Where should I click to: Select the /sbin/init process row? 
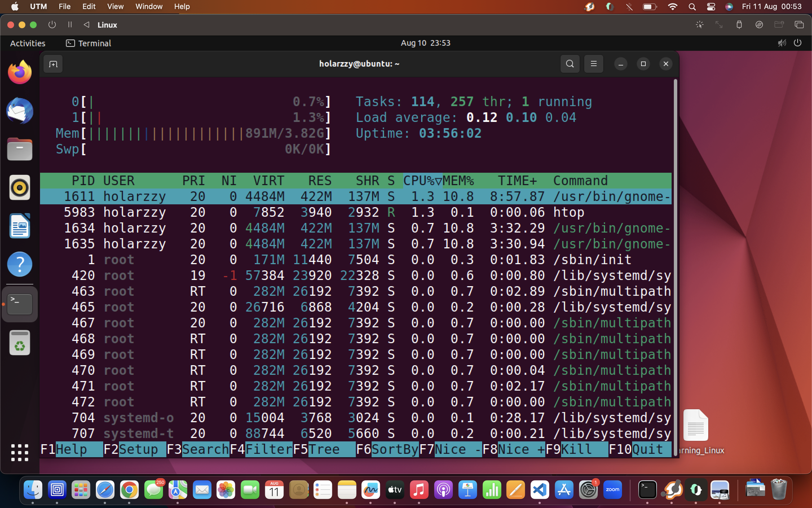tap(356, 260)
